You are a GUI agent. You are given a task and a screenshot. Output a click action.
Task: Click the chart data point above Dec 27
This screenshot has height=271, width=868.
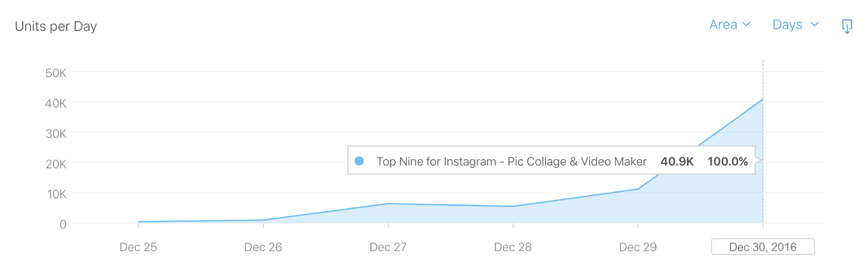[388, 204]
